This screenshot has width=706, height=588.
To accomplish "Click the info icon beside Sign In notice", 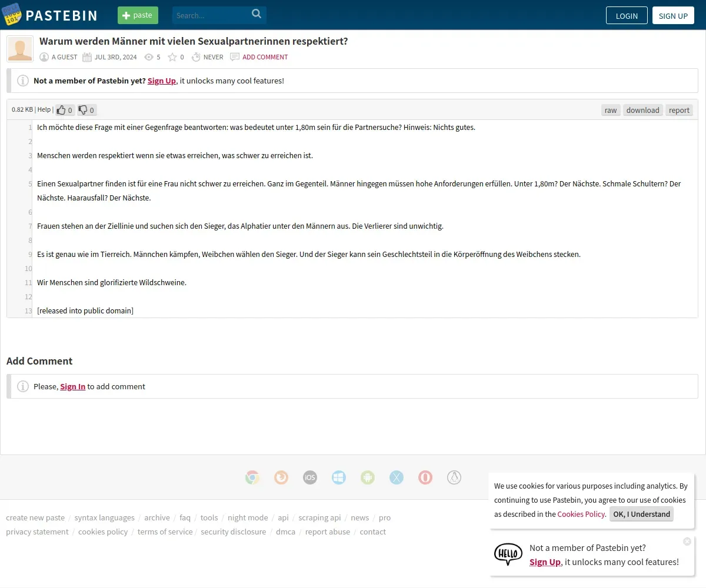I will (23, 386).
